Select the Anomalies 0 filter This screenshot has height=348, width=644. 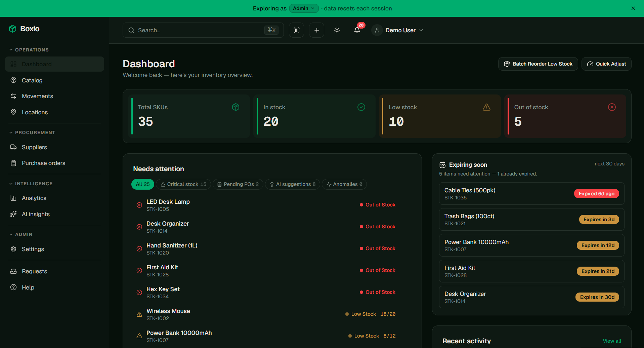click(x=344, y=184)
